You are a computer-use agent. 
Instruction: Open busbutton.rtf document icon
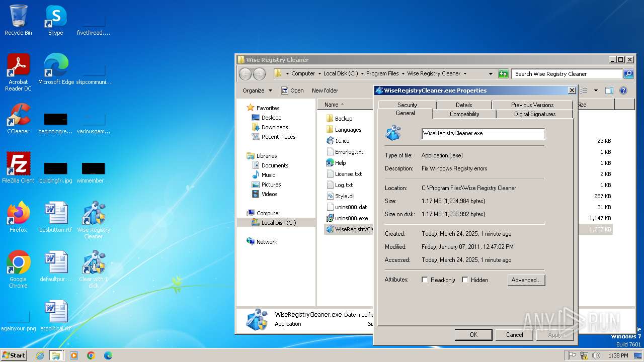click(56, 217)
